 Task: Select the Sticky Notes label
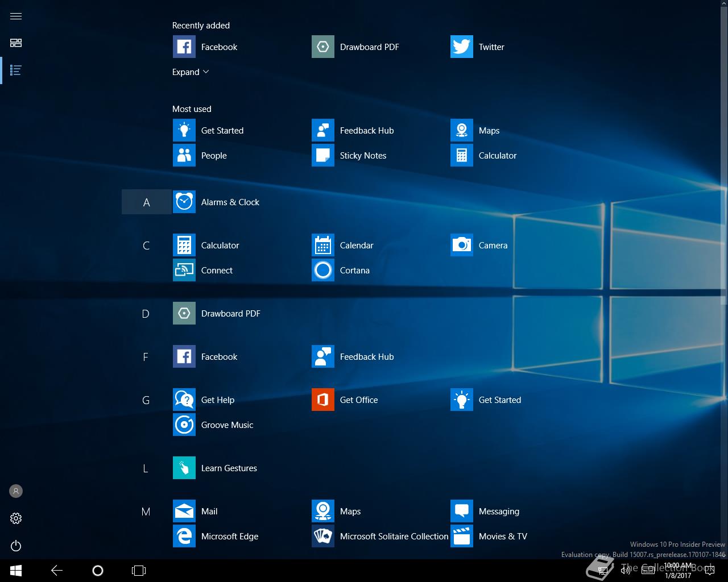pyautogui.click(x=363, y=156)
